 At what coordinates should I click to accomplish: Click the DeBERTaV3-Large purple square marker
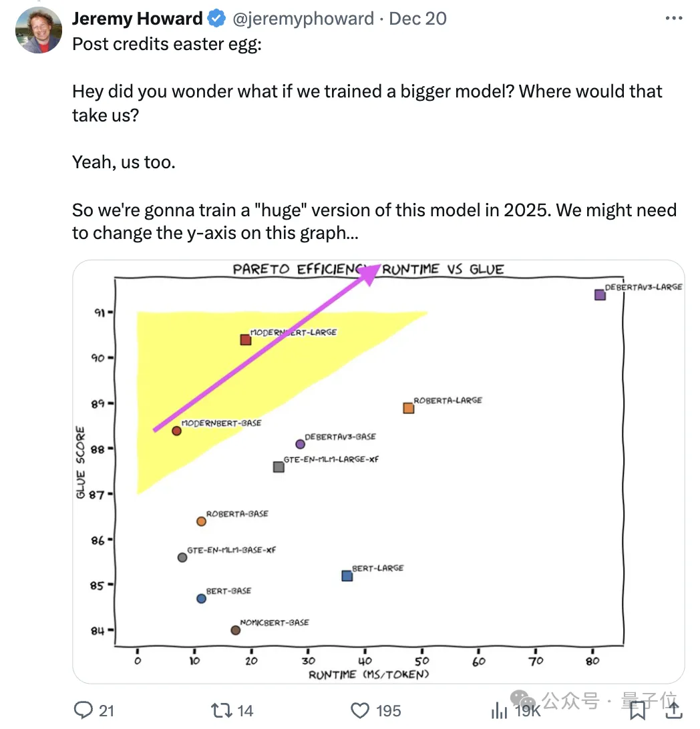(600, 295)
